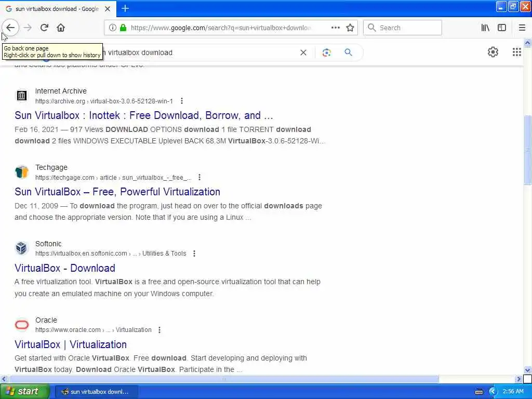The image size is (532, 399).
Task: Click the Google search query field
Action: [200, 52]
